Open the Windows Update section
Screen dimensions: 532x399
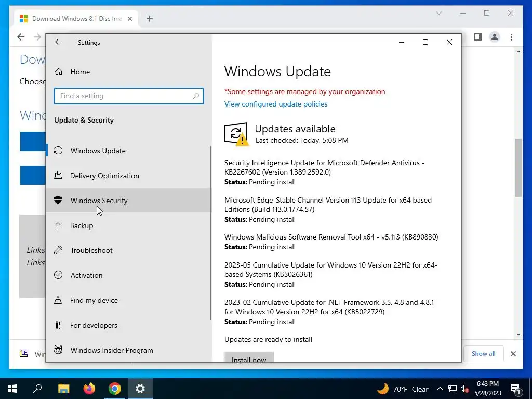point(128,150)
